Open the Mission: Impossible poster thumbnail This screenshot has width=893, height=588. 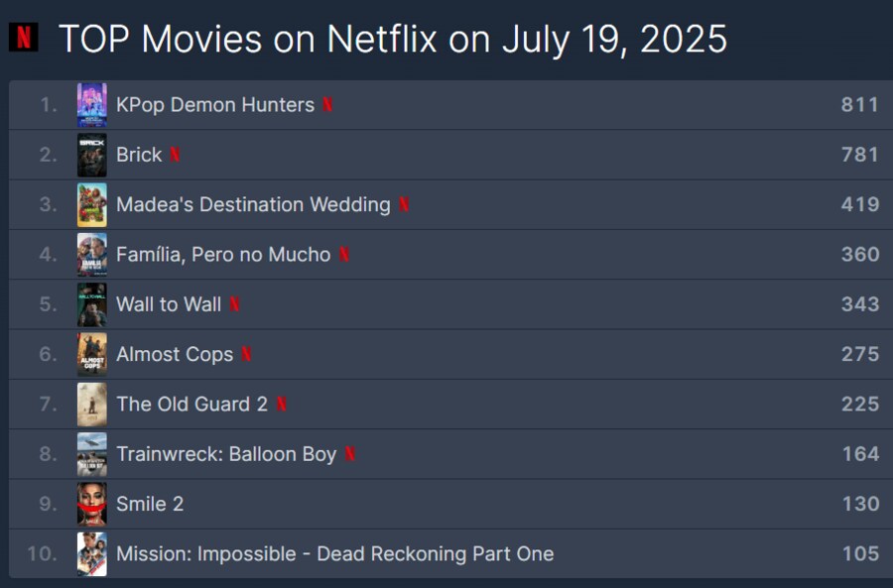[91, 554]
